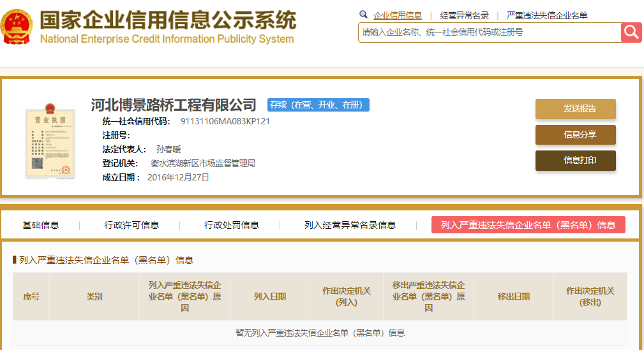Click the red search magnifier button
Screen dimensions: 644x350
click(x=631, y=33)
